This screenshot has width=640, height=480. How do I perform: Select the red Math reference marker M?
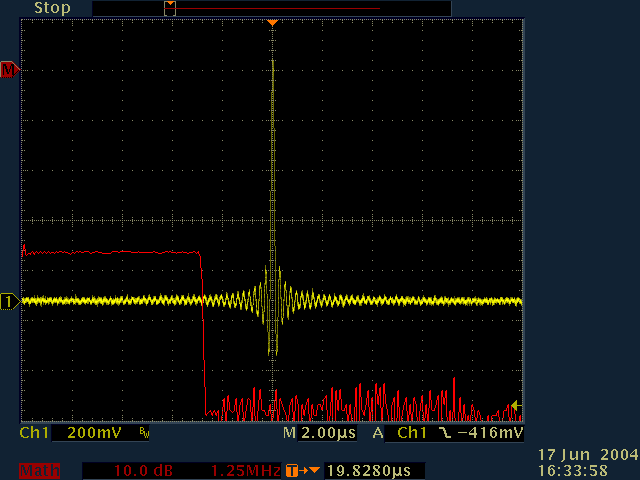pyautogui.click(x=9, y=69)
